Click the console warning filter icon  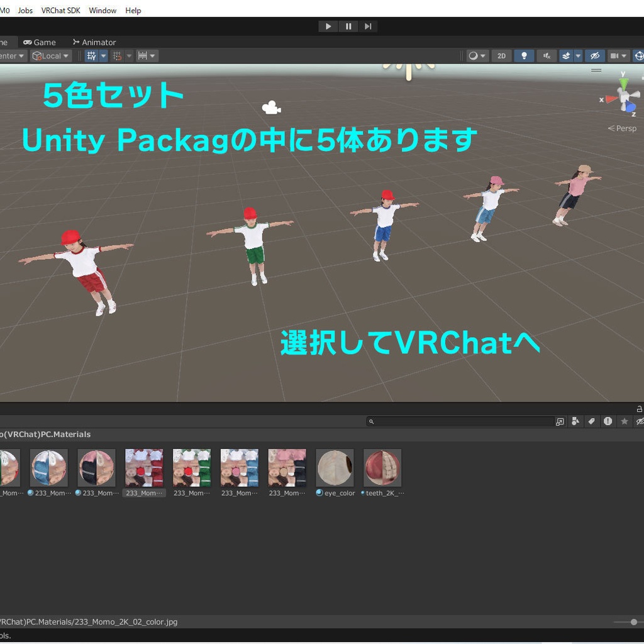point(608,421)
